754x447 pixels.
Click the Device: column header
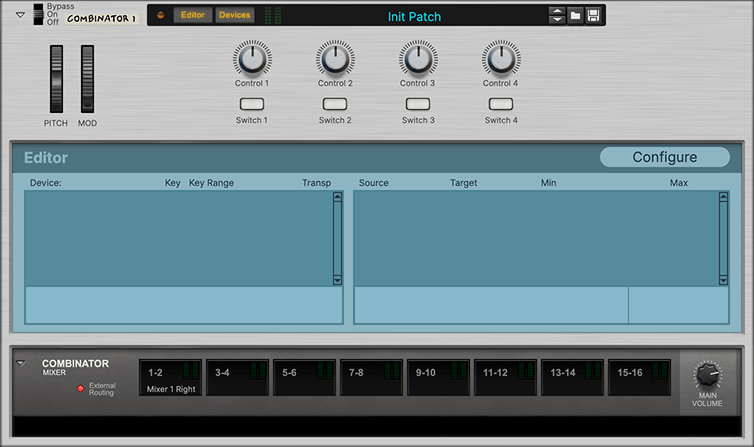coord(46,183)
